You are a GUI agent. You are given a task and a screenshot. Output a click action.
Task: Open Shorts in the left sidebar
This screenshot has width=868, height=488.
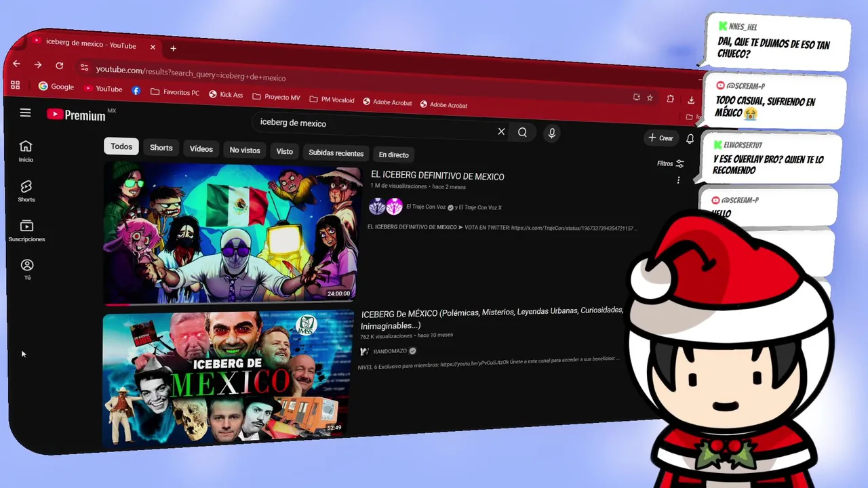[x=26, y=191]
